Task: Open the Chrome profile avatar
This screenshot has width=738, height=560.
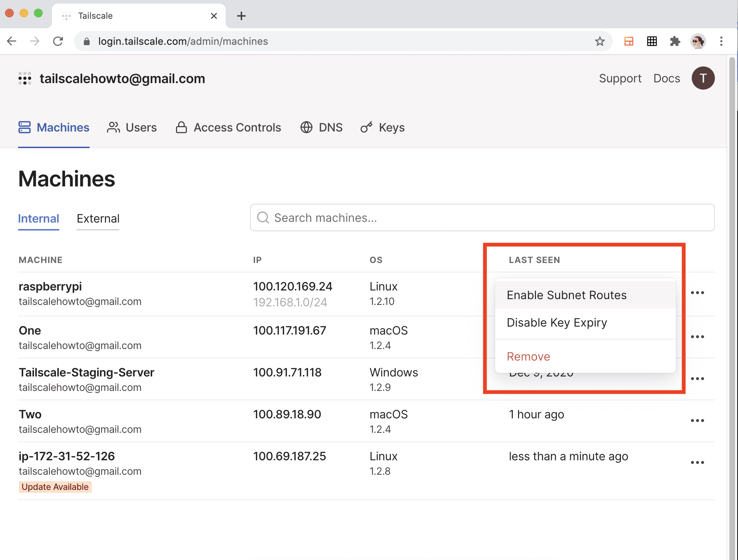Action: click(x=698, y=42)
